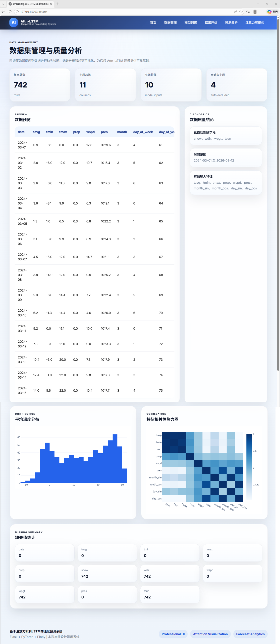Click the Attention Visualization footer badge

click(210, 634)
